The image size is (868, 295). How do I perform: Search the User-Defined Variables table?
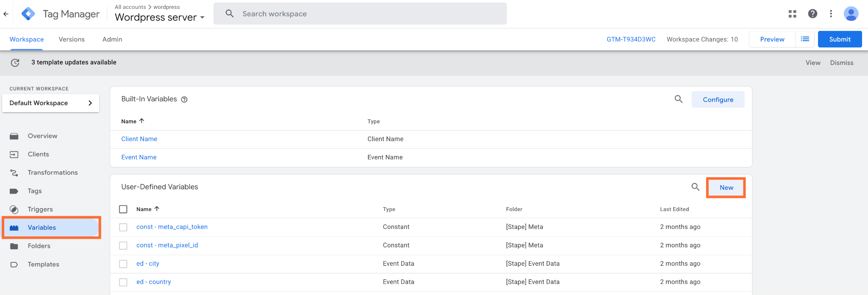pos(696,187)
